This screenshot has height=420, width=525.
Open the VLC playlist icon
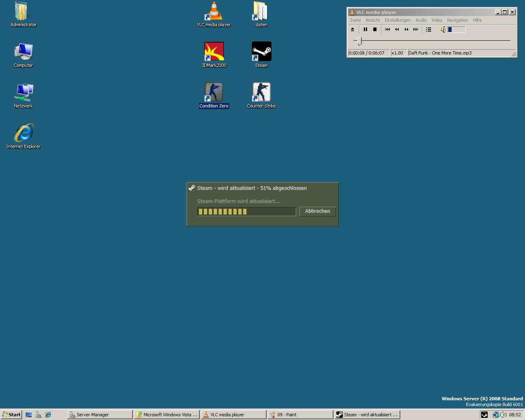pos(429,30)
